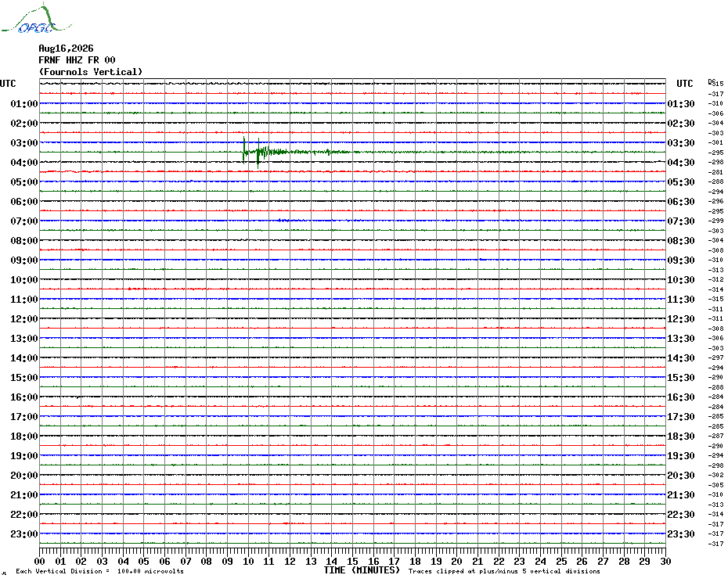Click the "19:30" time label on the right
The image size is (728, 582).
coord(681,456)
